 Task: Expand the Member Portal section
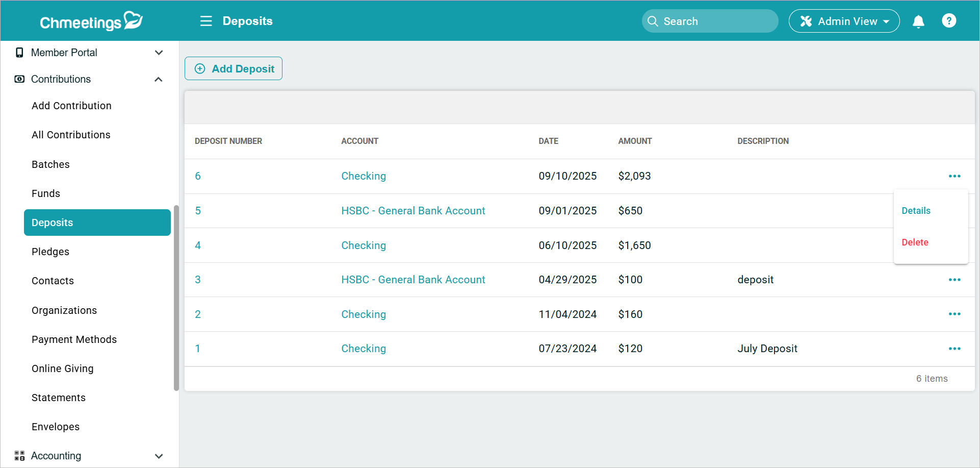159,53
